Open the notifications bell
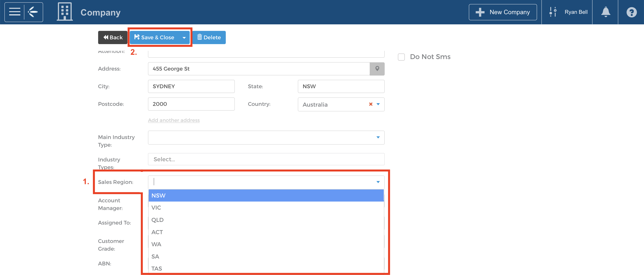The width and height of the screenshot is (644, 275). point(605,12)
